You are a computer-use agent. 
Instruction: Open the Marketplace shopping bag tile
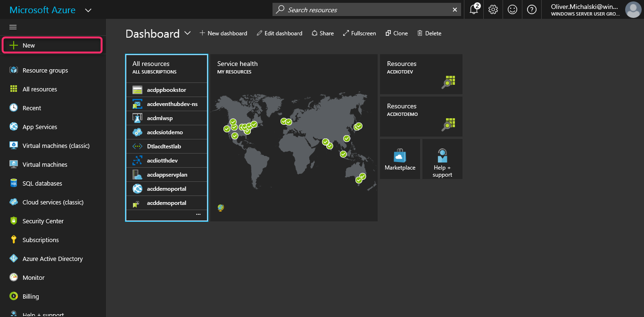click(400, 159)
